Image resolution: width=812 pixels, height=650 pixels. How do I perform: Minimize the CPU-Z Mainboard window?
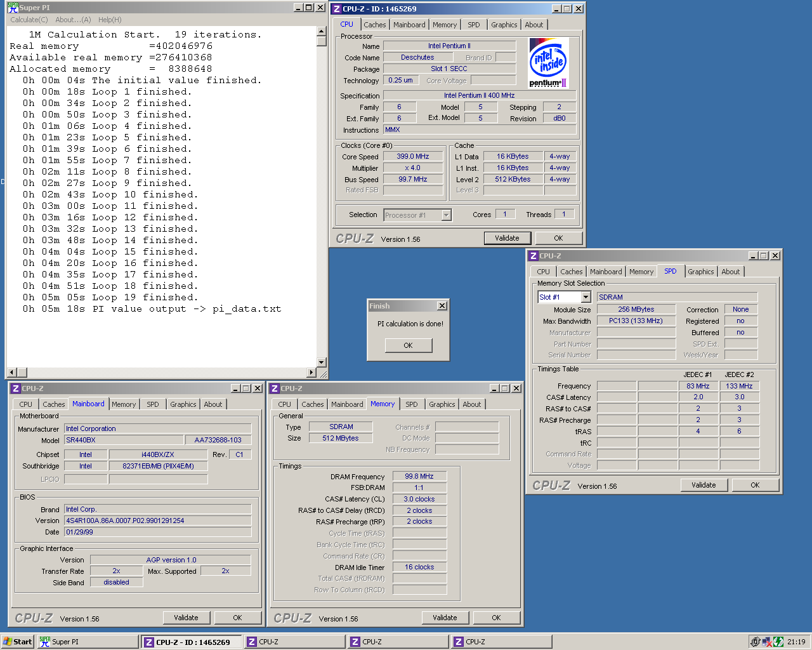pyautogui.click(x=235, y=388)
